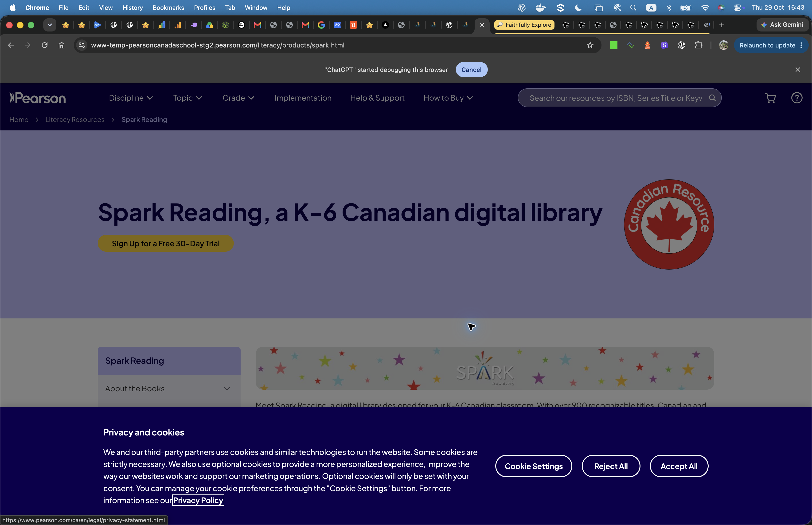812x525 pixels.
Task: Open the Chrome extensions puzzle icon
Action: (698, 45)
